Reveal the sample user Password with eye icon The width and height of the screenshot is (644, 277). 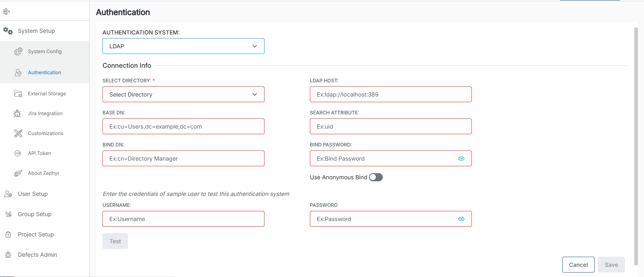[461, 219]
